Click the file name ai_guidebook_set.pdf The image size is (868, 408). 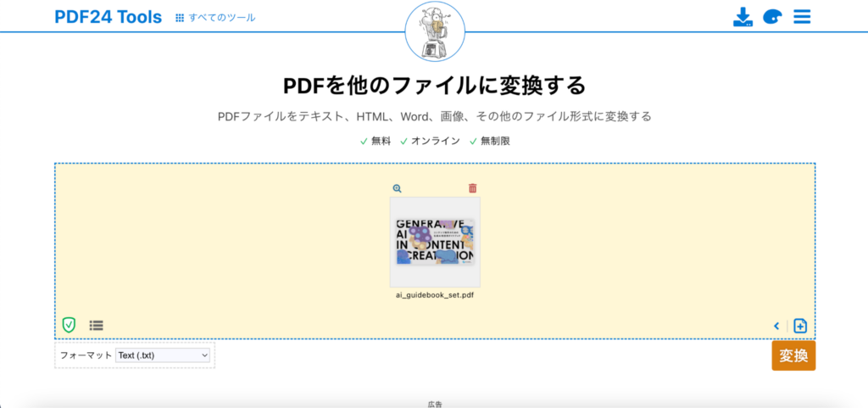435,295
